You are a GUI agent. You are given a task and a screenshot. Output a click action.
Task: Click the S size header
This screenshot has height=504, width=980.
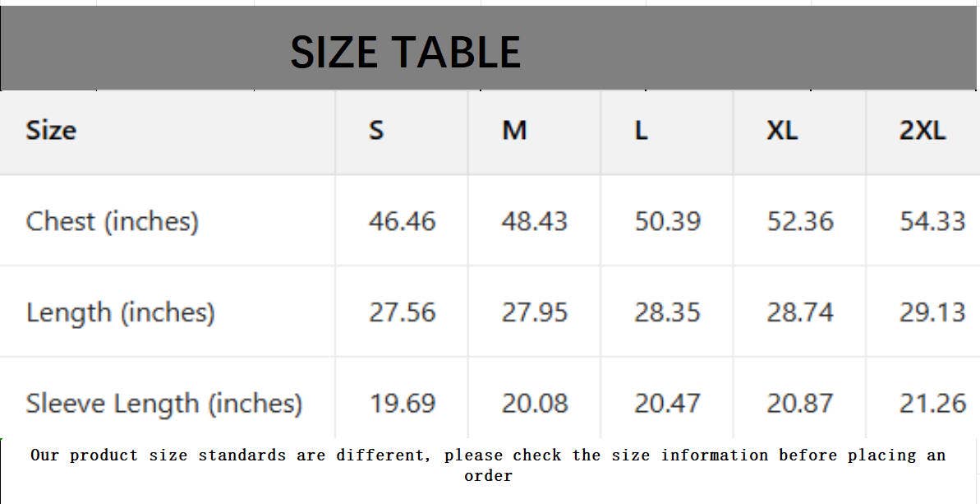pos(376,130)
